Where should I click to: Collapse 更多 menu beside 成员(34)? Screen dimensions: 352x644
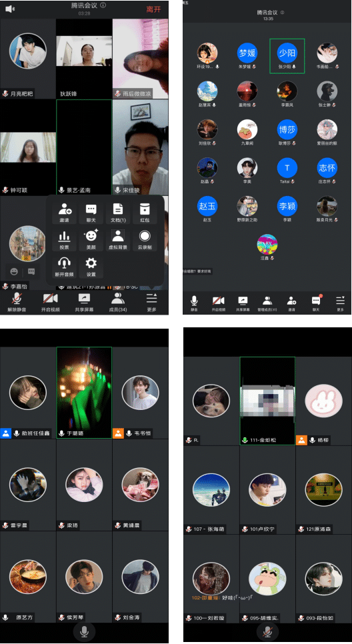coord(151,303)
